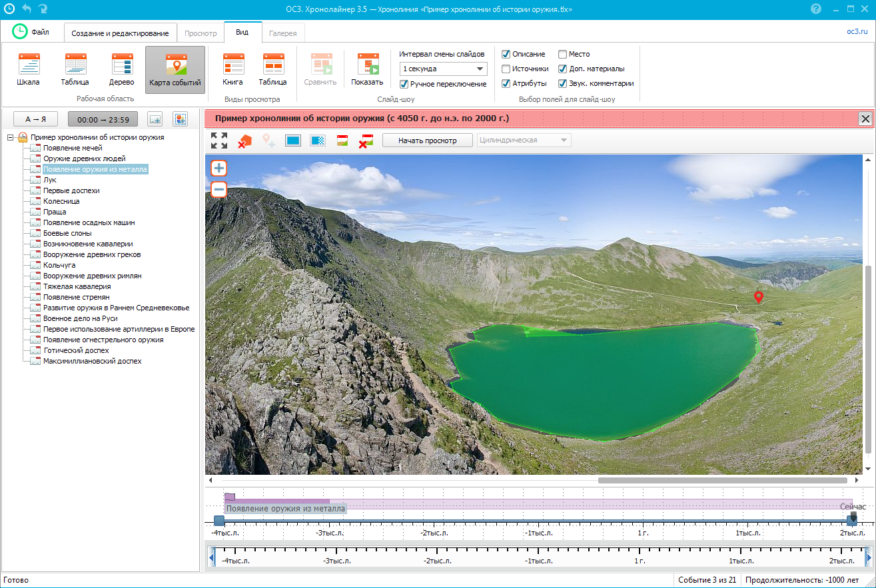This screenshot has width=876, height=588.
Task: Click the А → Я sort button
Action: (x=36, y=119)
